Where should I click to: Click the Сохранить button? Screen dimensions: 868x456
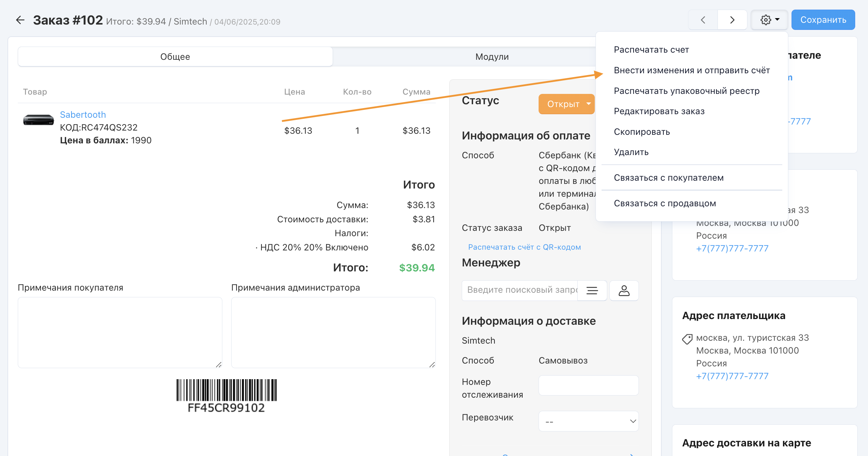click(823, 20)
